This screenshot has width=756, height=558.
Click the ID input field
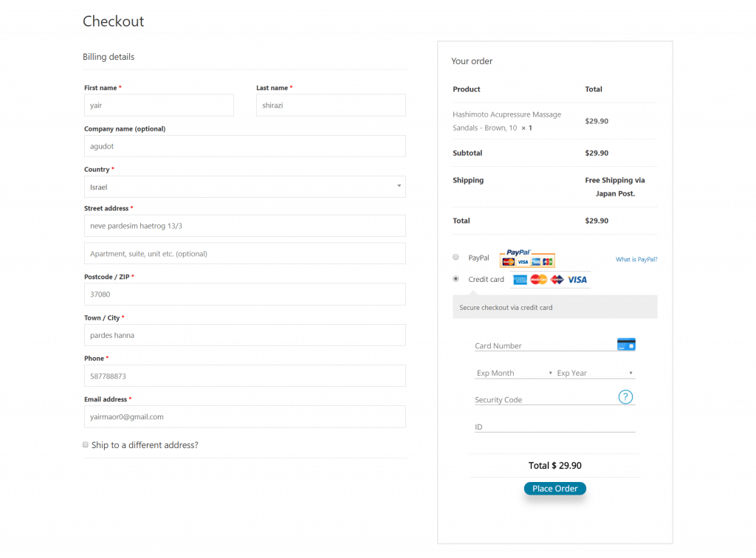554,427
